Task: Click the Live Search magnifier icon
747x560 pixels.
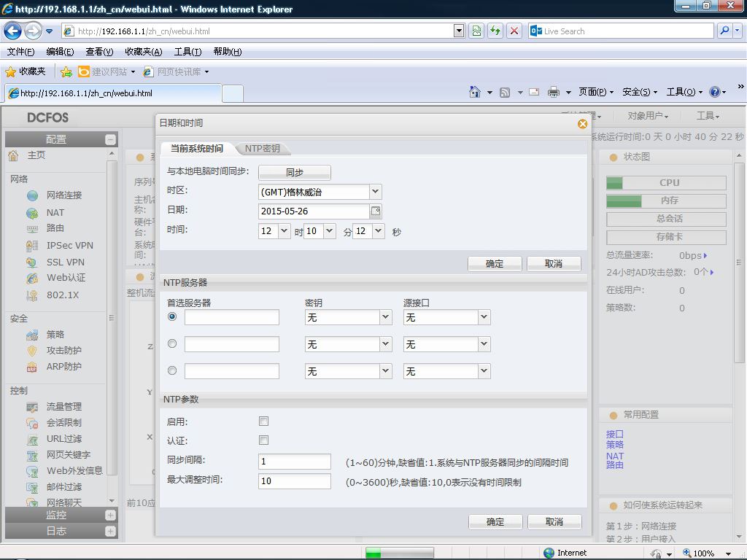Action: click(x=724, y=31)
